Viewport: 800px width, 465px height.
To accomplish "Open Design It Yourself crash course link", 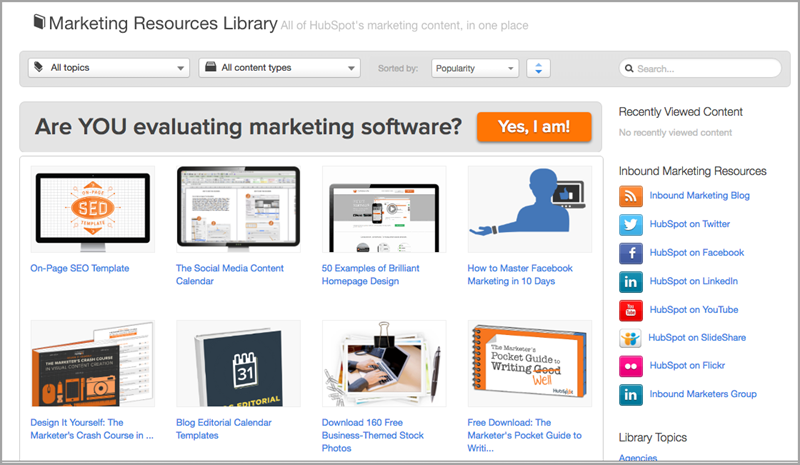I will (x=92, y=429).
